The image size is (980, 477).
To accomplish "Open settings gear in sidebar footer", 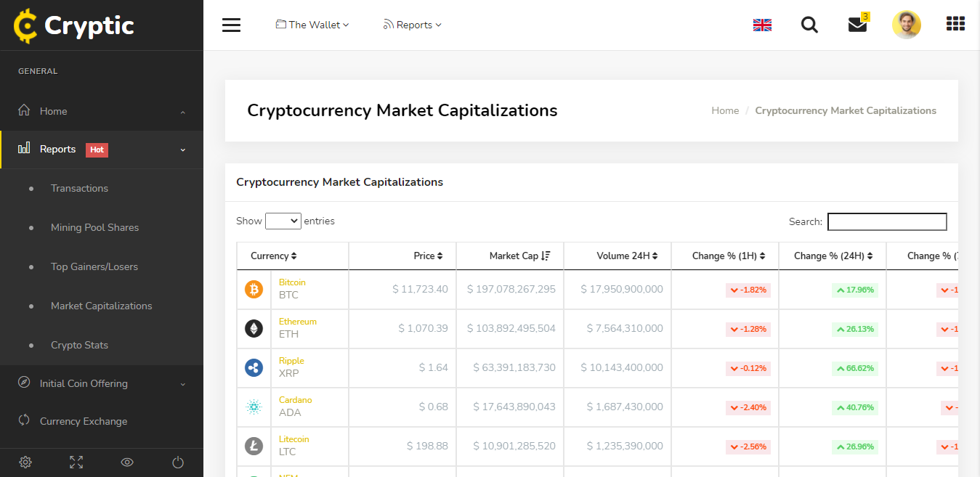I will click(25, 462).
